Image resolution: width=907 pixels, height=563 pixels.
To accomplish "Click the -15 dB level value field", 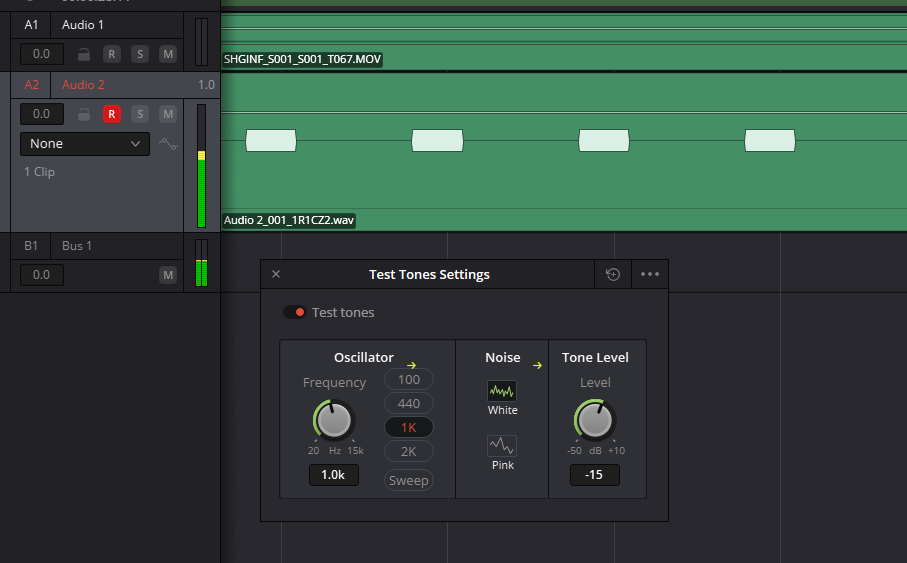I will (595, 475).
